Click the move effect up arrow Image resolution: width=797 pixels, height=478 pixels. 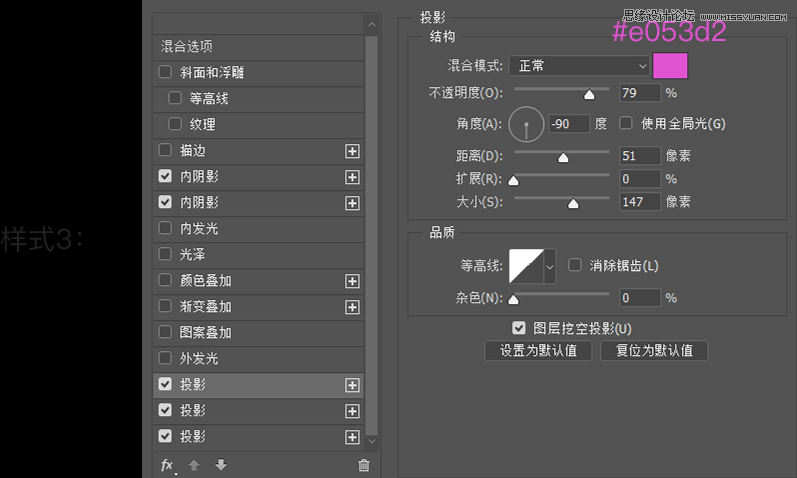(195, 465)
